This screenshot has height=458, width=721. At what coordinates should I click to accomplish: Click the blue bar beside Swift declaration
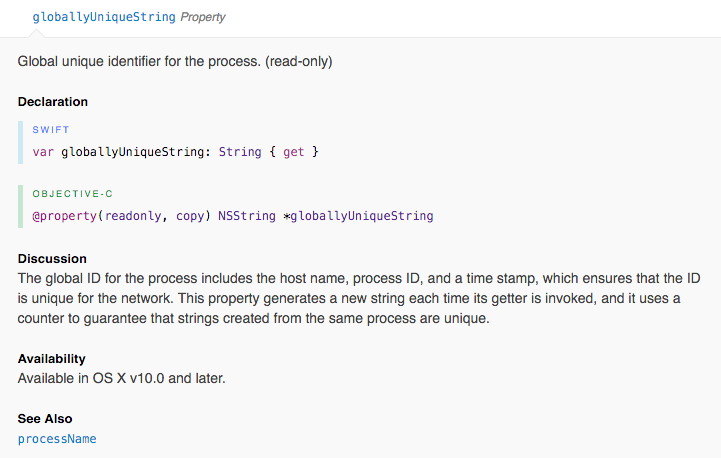tap(20, 143)
